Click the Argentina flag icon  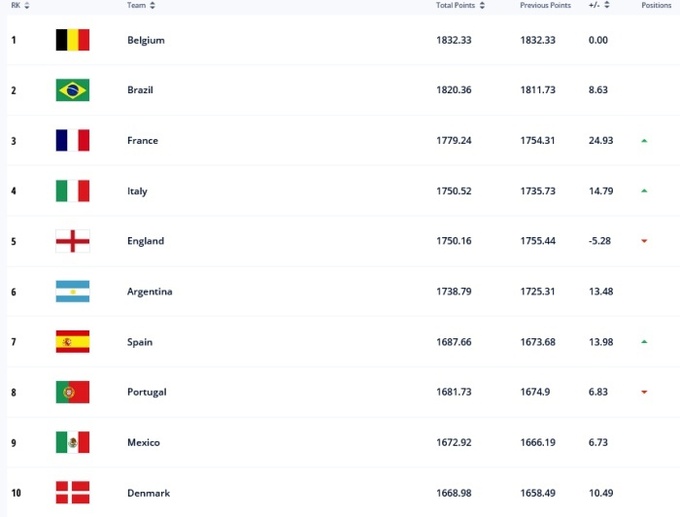coord(72,291)
